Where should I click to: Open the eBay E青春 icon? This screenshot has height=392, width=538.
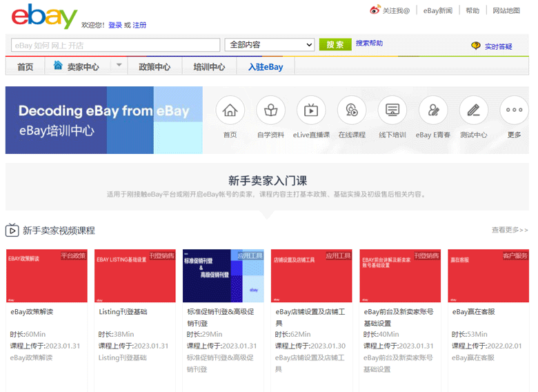tap(433, 110)
